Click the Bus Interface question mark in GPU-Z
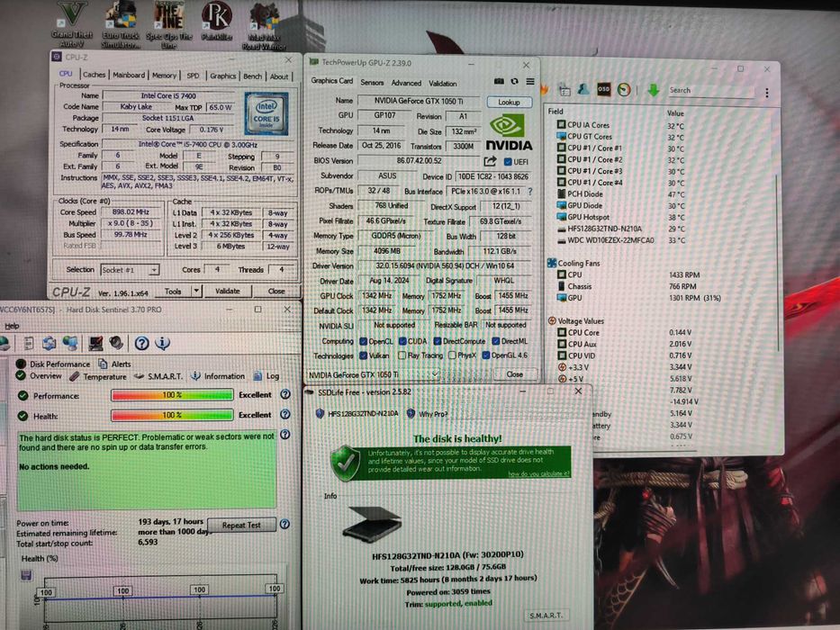 [x=529, y=191]
